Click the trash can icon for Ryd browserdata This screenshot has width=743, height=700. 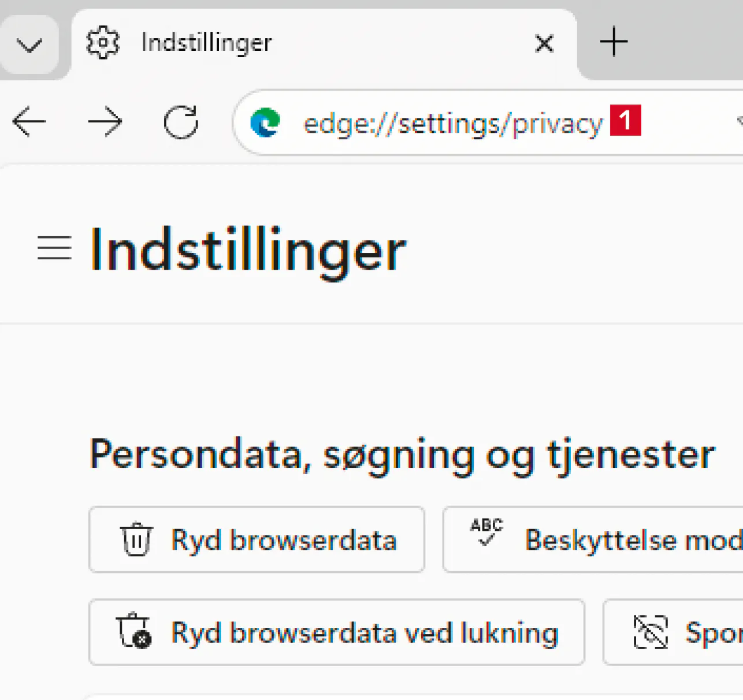click(x=136, y=540)
